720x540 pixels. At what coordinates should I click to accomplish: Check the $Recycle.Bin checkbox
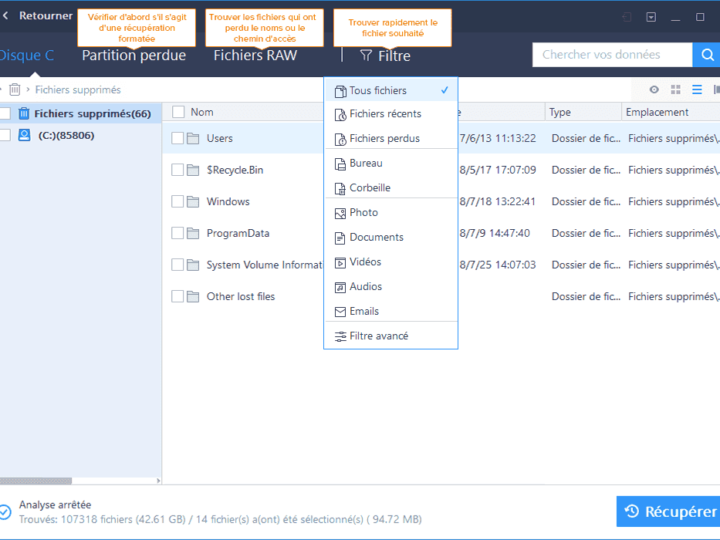tap(177, 170)
